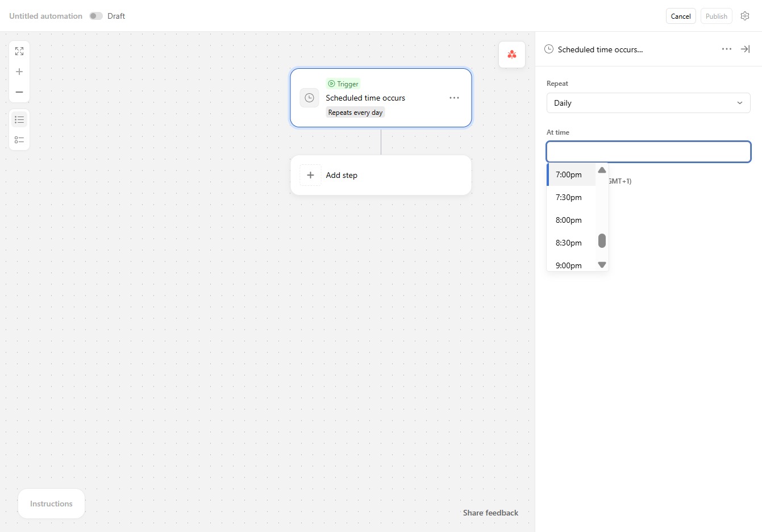Pick 9:00pm from the time list

point(571,265)
